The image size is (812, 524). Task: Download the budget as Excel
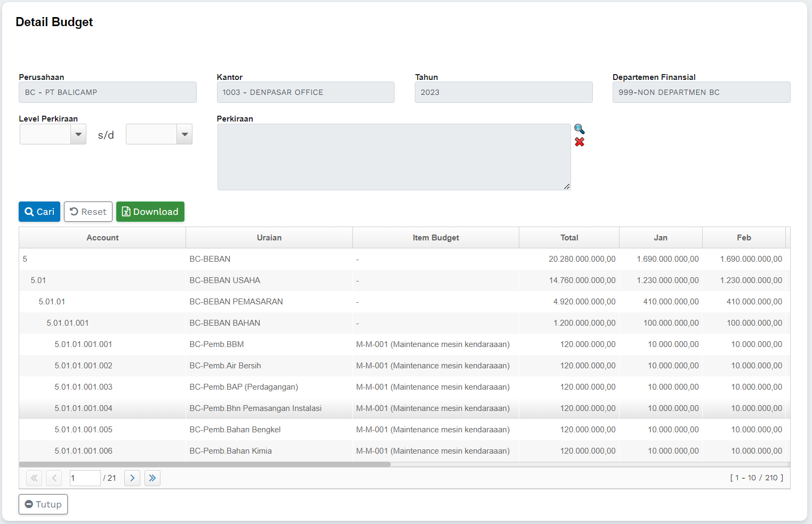tap(150, 212)
